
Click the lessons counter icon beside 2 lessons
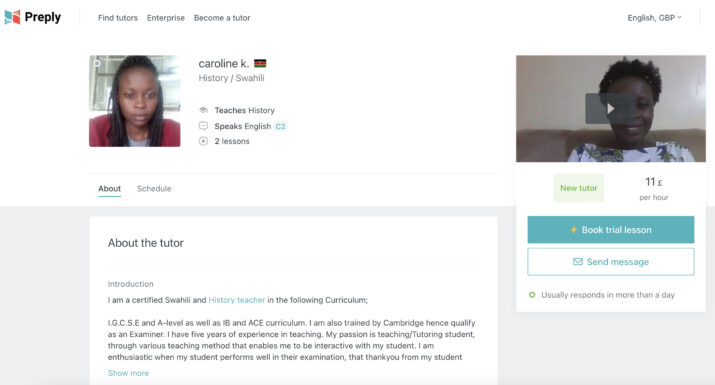(x=203, y=141)
